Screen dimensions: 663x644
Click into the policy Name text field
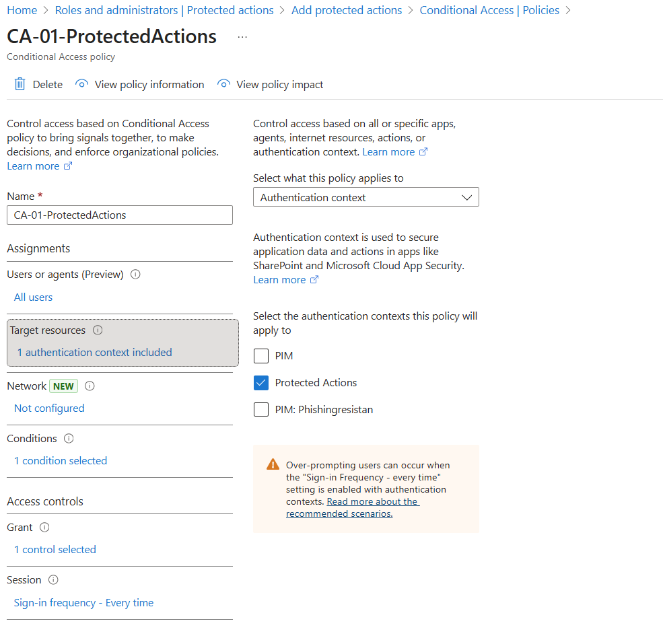tap(120, 215)
